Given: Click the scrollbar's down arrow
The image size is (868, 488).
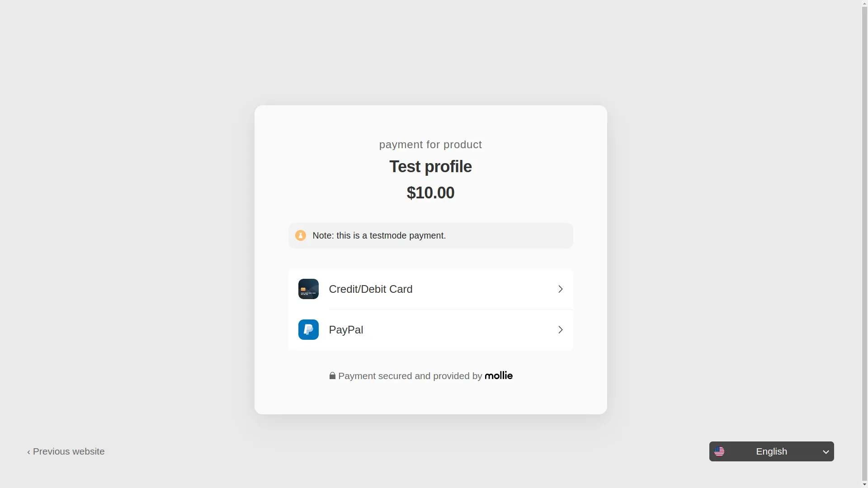Looking at the screenshot, I should pos(864,485).
